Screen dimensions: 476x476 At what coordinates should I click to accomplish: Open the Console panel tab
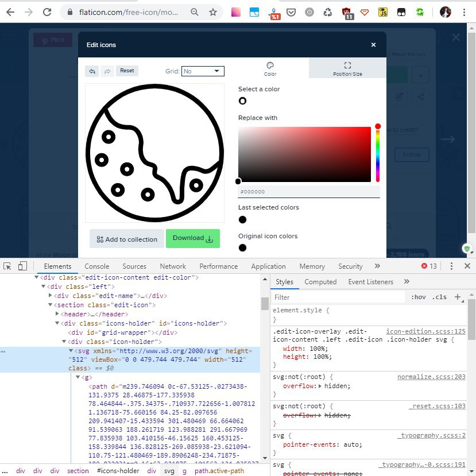[97, 266]
